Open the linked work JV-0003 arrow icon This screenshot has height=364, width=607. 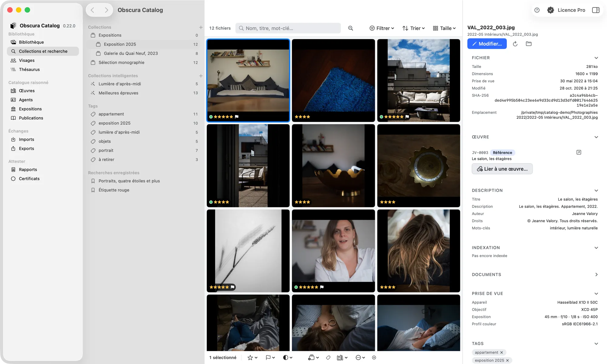coord(579,152)
